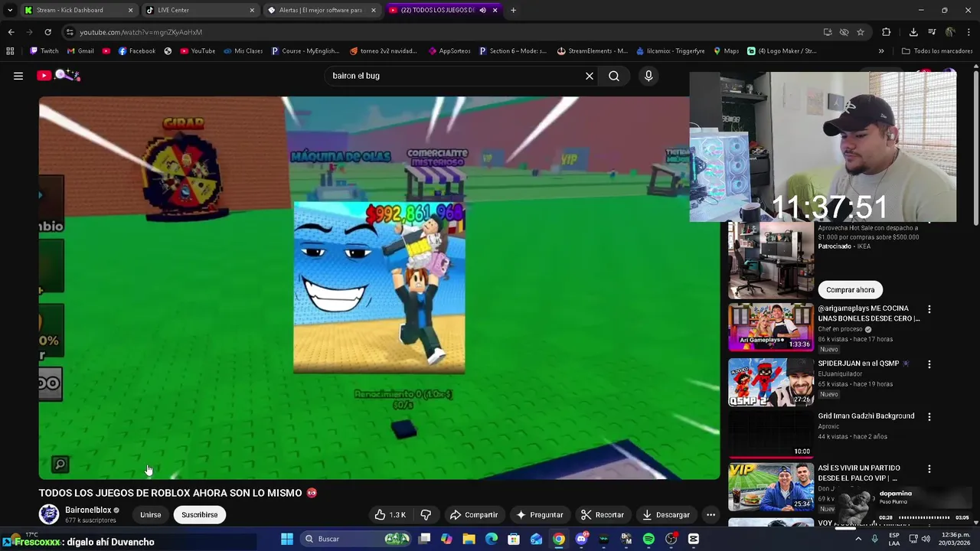This screenshot has height=551, width=980.
Task: Open options menu for palco VIP video
Action: (x=929, y=468)
